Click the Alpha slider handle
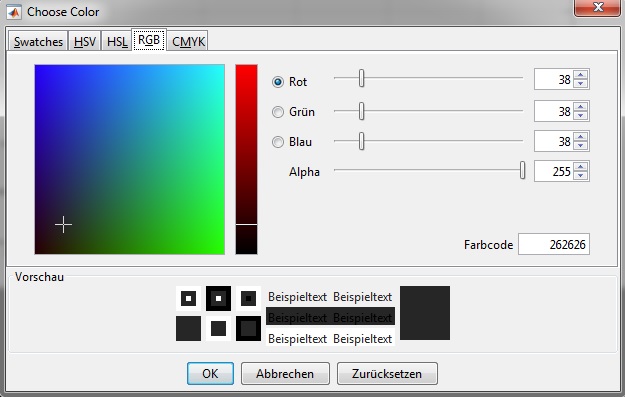Image resolution: width=625 pixels, height=397 pixels. 522,171
